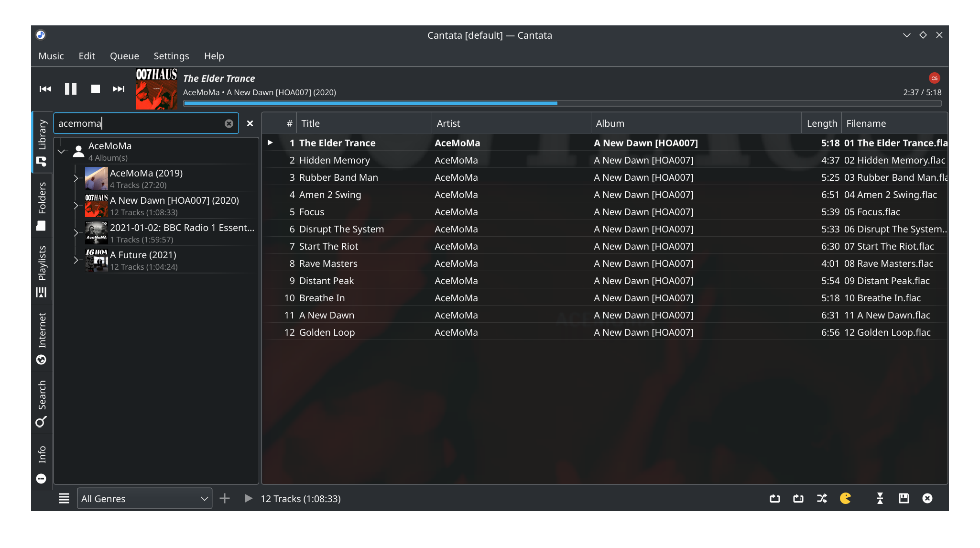The height and width of the screenshot is (548, 980).
Task: Click the Rubber Band Man track row
Action: (x=338, y=177)
